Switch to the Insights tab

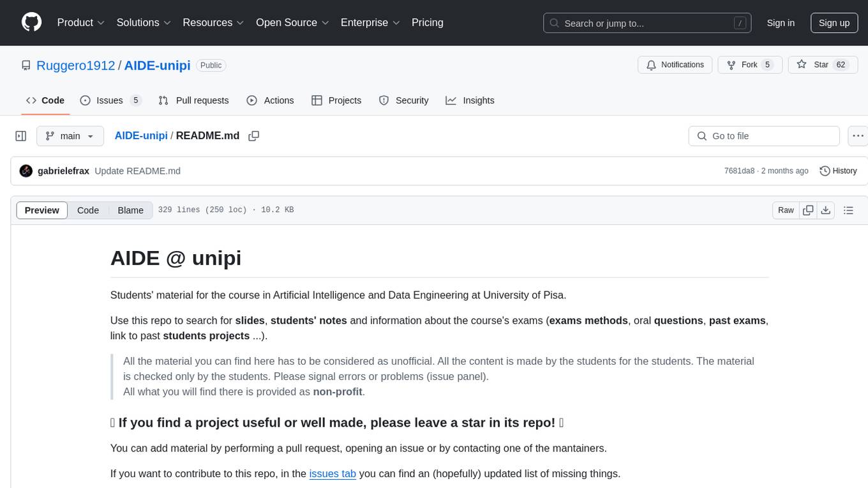[470, 100]
